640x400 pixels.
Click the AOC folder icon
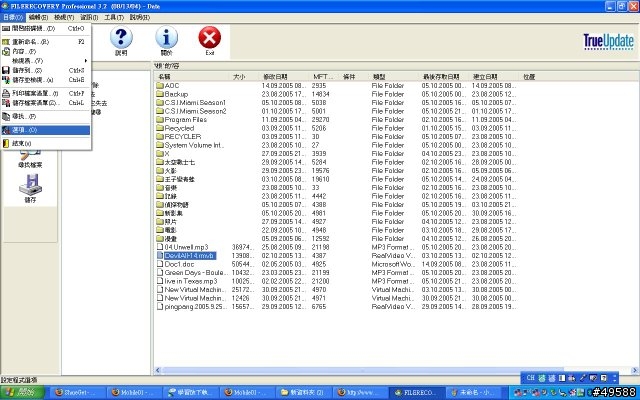click(160, 85)
